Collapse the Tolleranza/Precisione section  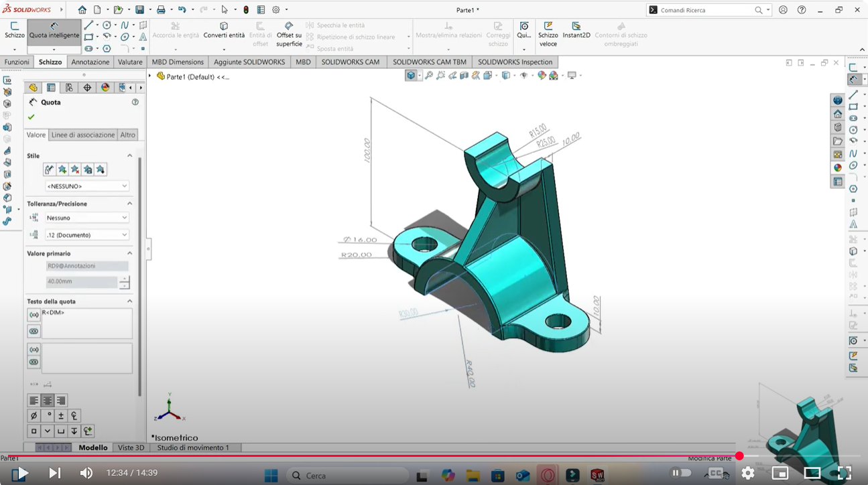pos(129,204)
